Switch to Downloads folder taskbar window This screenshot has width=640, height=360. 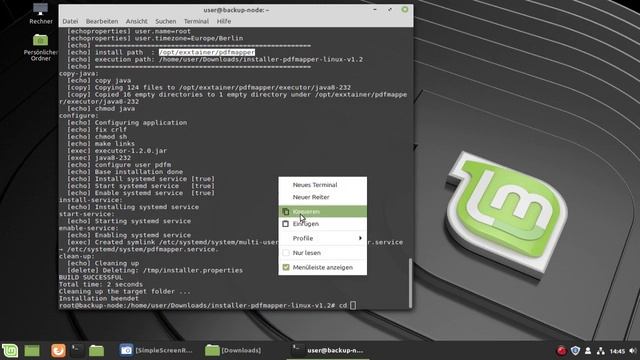(233, 350)
